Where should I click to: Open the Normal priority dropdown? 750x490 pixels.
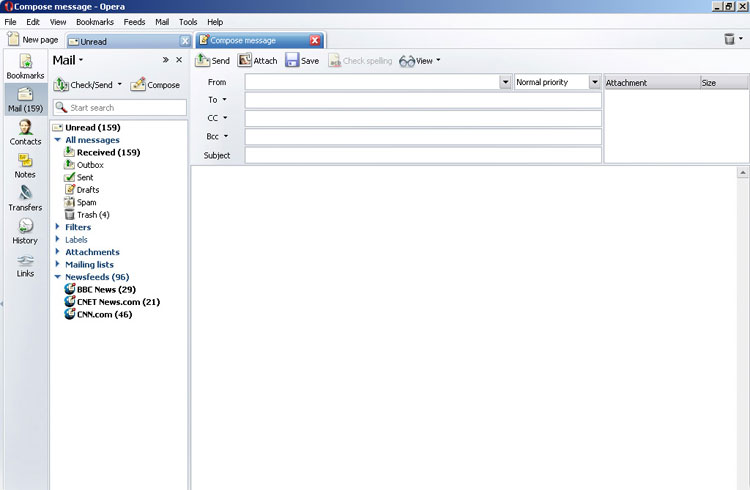click(x=595, y=82)
